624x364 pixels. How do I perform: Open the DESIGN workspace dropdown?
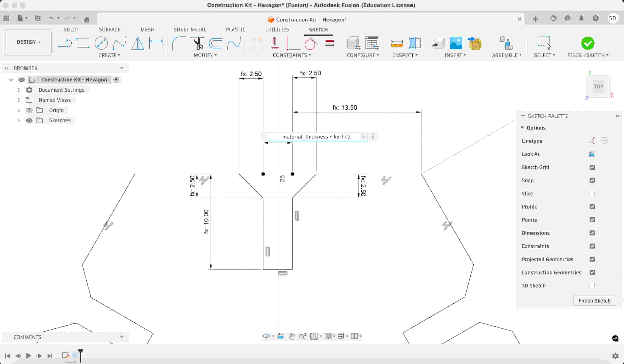(28, 42)
